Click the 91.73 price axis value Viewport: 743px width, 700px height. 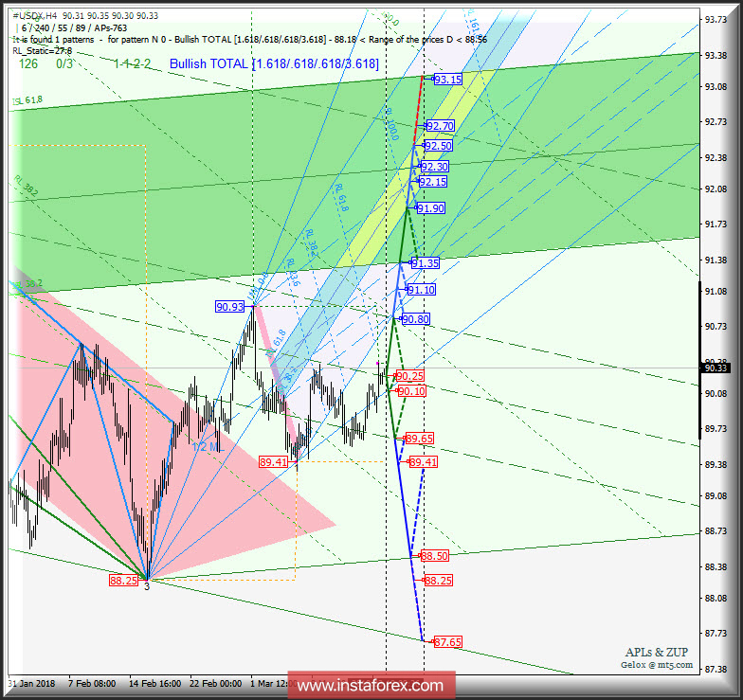(x=716, y=224)
